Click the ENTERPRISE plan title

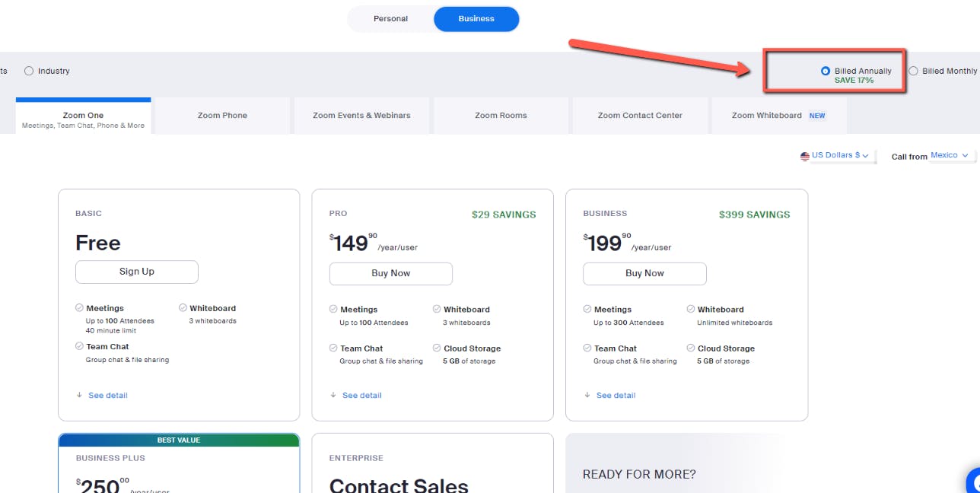(356, 458)
